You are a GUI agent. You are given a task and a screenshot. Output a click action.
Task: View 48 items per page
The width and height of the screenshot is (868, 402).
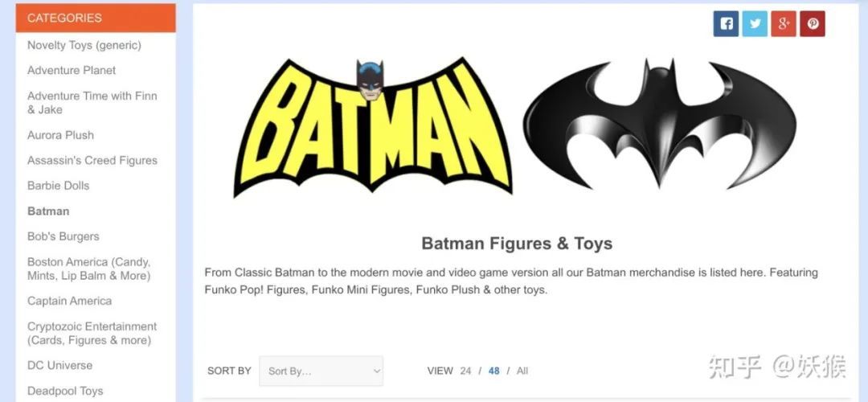(x=493, y=371)
